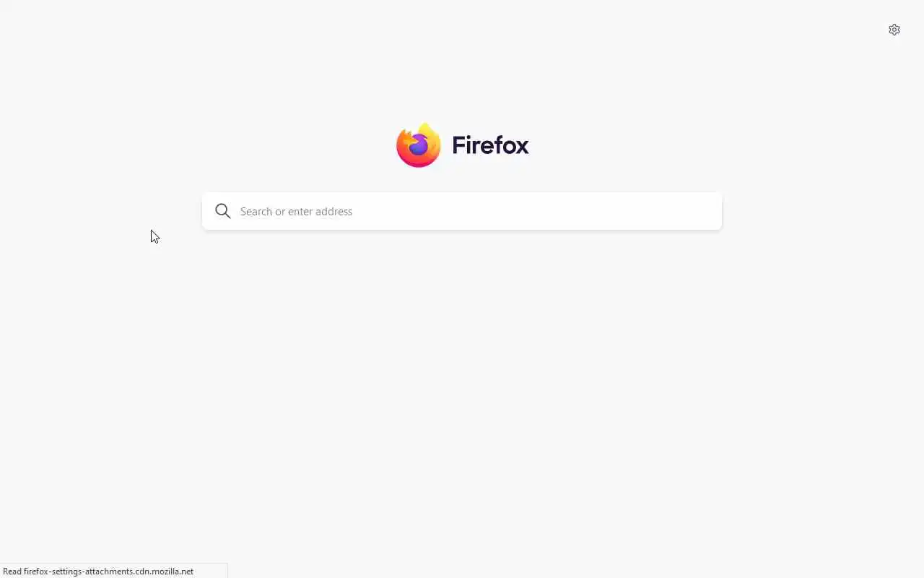Click the Firefox flame logo

coord(419,145)
